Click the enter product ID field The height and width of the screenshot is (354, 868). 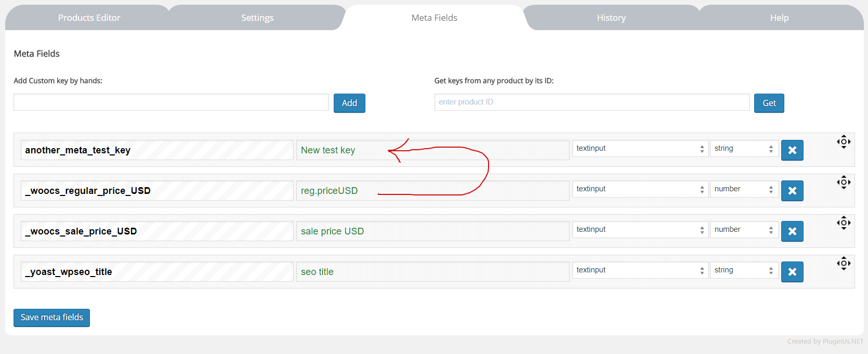pyautogui.click(x=591, y=102)
